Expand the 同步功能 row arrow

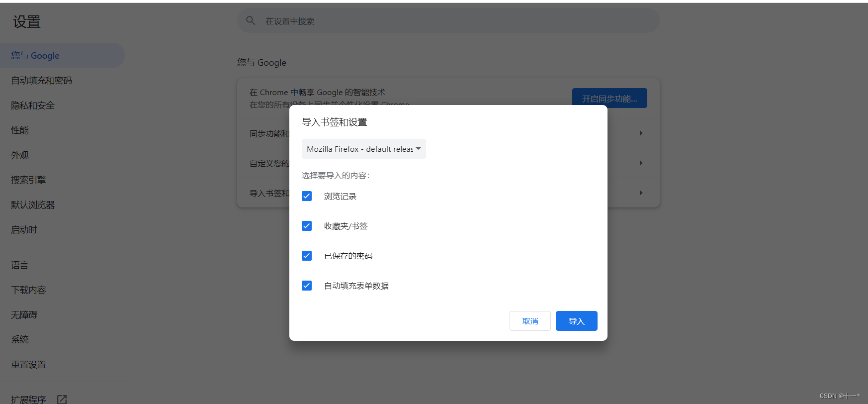click(x=641, y=133)
